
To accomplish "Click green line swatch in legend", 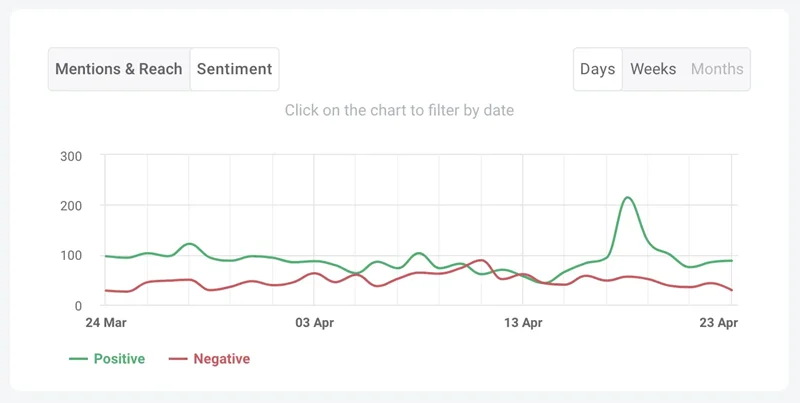I will [x=78, y=358].
